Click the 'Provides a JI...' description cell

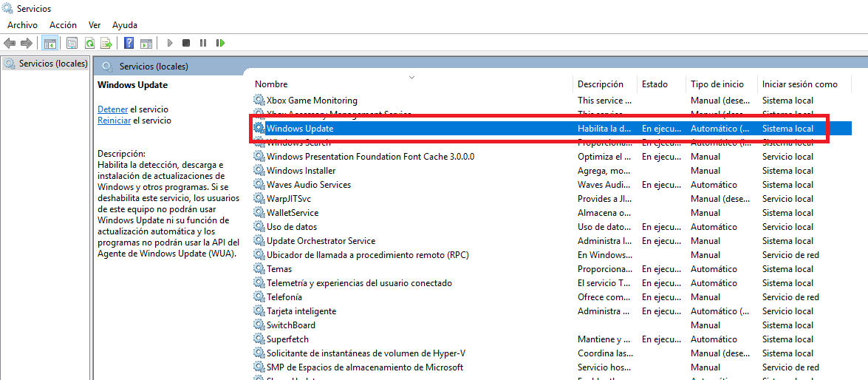tap(604, 198)
